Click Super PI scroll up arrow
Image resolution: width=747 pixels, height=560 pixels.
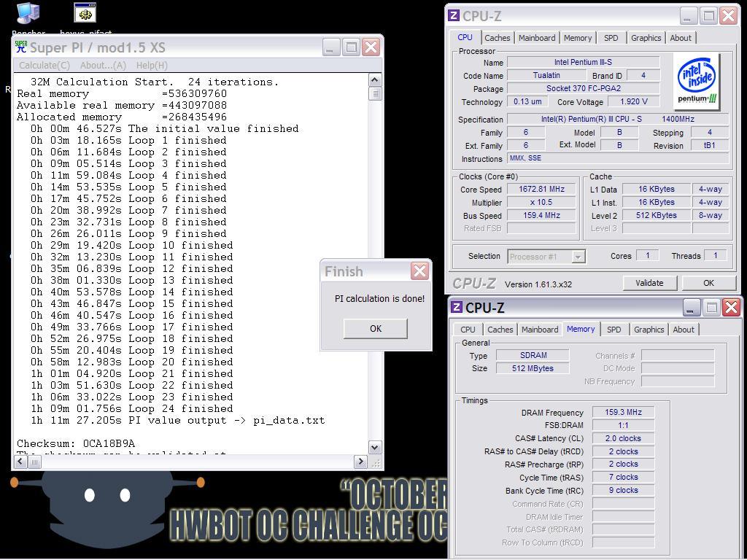click(x=375, y=80)
